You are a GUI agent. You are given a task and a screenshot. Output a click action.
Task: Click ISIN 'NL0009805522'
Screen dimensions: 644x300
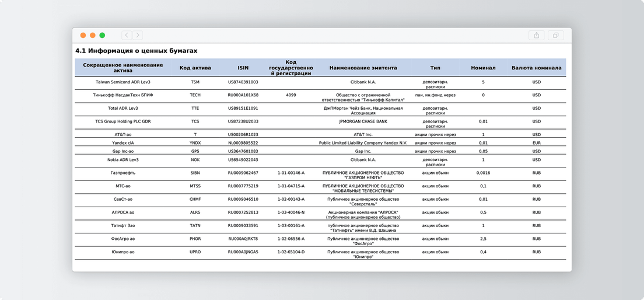tap(243, 142)
